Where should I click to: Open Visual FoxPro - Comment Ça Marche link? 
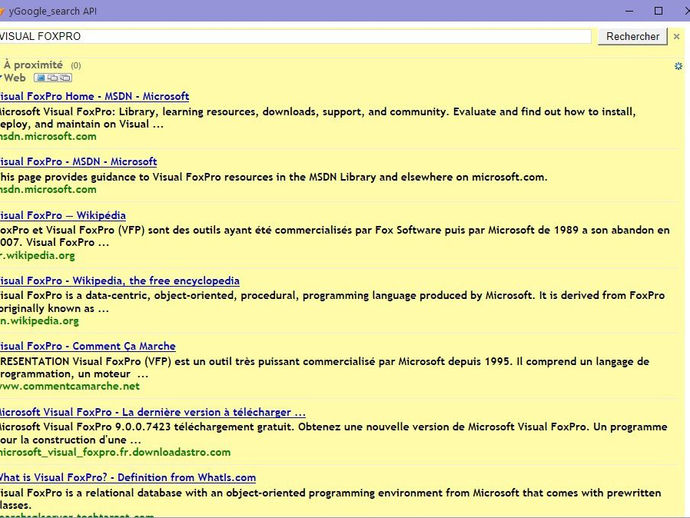click(88, 346)
